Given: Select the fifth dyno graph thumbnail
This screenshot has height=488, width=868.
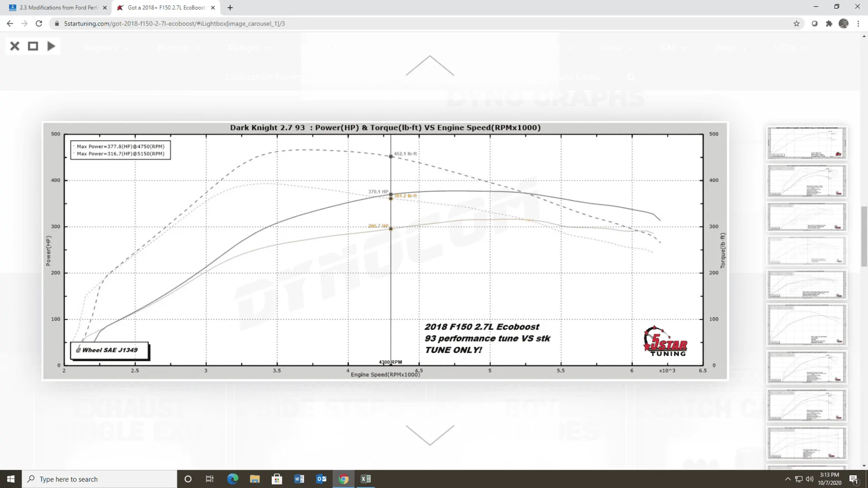Looking at the screenshot, I should (806, 284).
